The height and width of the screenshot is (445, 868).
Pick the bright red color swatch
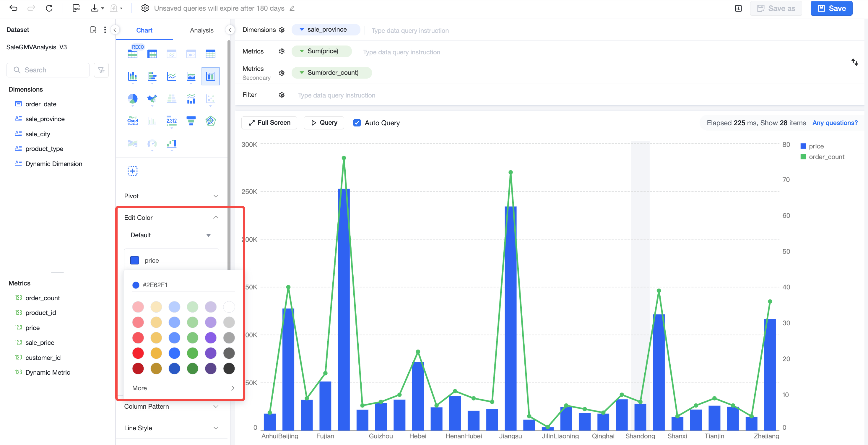click(x=138, y=353)
